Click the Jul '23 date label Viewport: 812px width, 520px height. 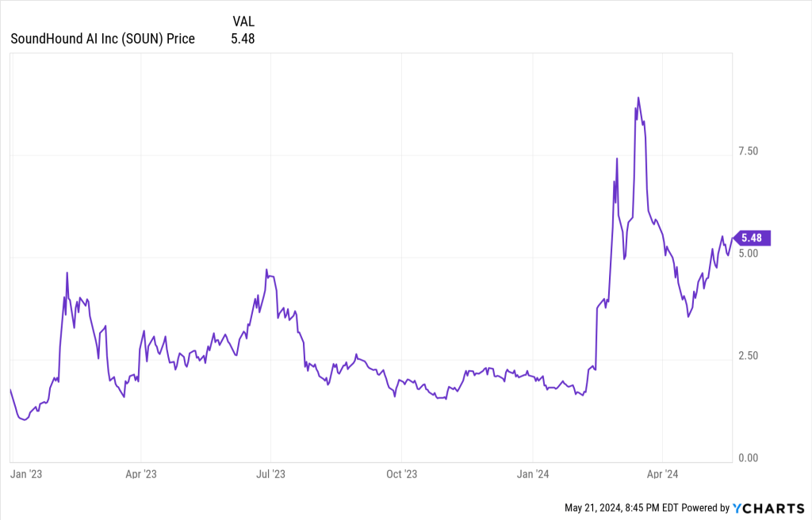click(270, 475)
